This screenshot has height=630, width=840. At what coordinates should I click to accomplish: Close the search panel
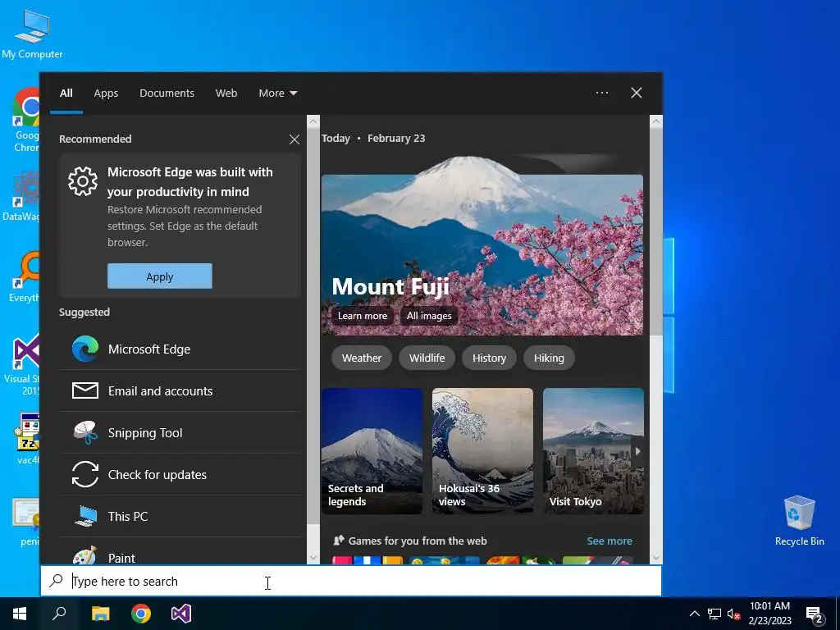click(x=637, y=93)
